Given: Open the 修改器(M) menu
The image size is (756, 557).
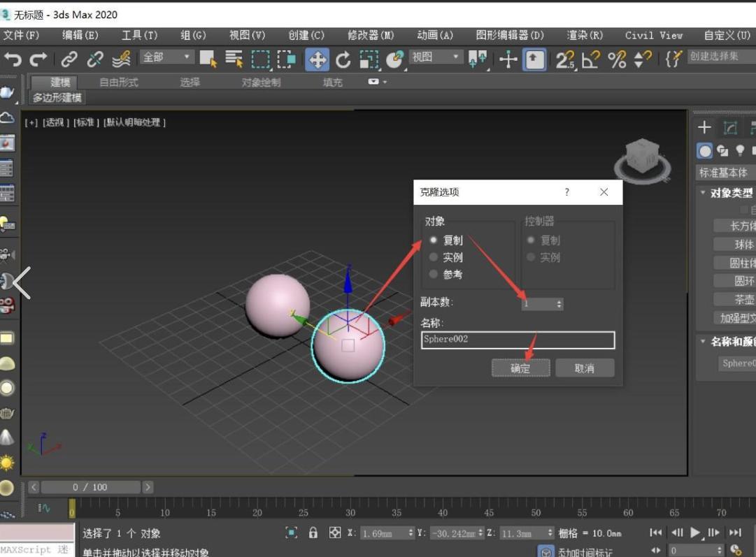Looking at the screenshot, I should click(371, 35).
